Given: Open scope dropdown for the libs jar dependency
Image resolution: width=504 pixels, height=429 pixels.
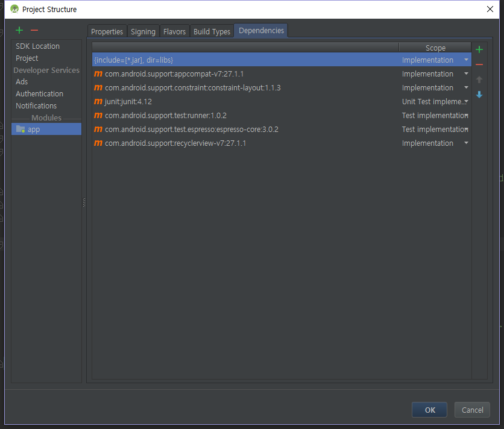Looking at the screenshot, I should 466,60.
